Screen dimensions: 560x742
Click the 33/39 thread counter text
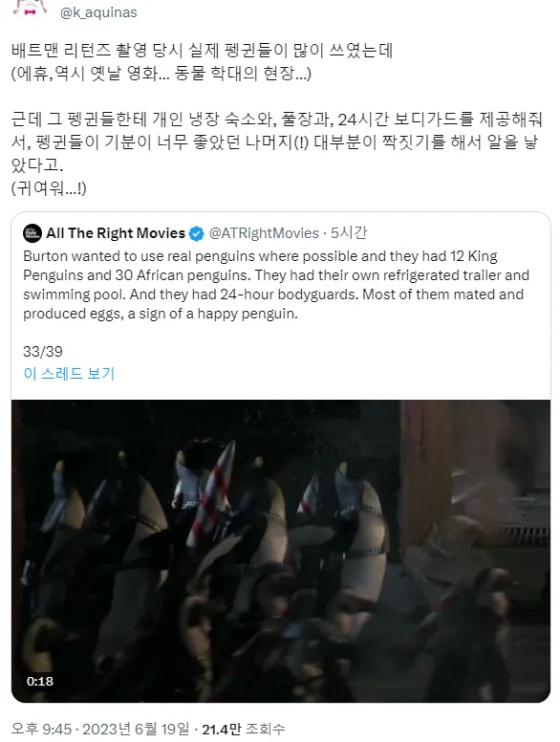click(x=43, y=352)
